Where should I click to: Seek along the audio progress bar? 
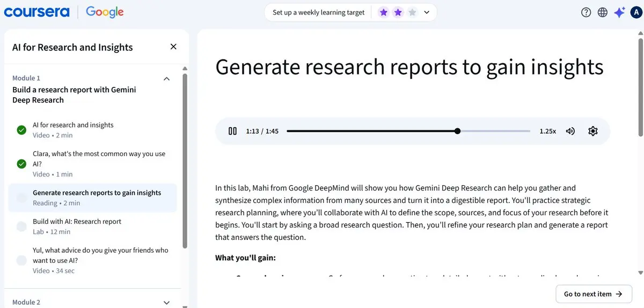coord(408,131)
